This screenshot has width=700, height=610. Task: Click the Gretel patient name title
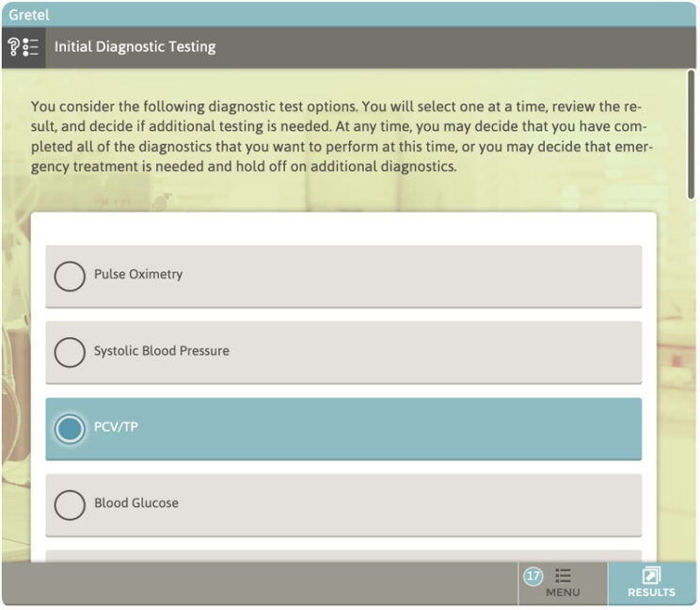point(29,15)
